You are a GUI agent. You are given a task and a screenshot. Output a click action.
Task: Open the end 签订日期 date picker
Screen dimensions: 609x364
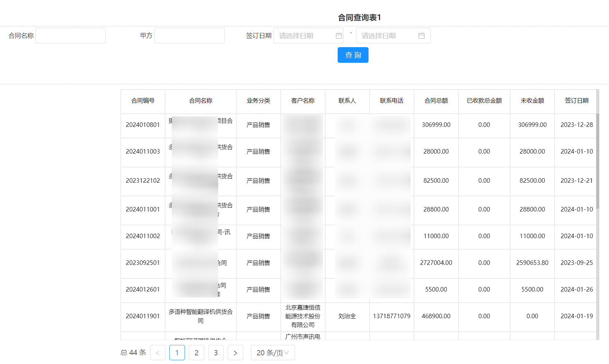(x=393, y=36)
